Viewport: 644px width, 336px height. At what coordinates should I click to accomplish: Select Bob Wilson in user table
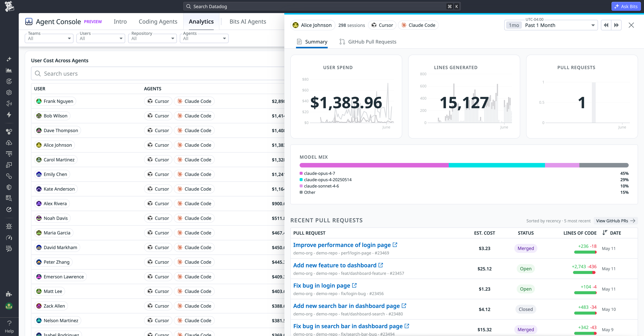(52, 116)
